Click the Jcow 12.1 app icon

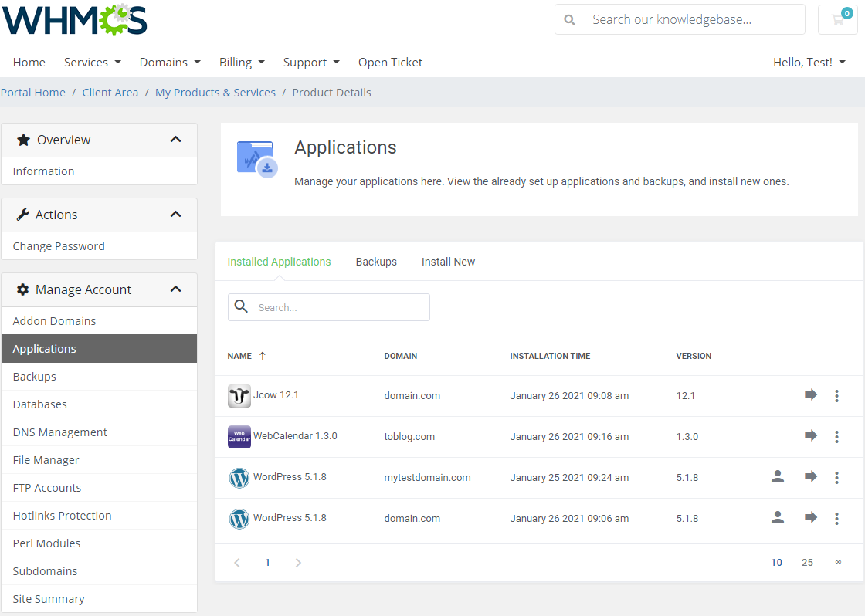239,396
